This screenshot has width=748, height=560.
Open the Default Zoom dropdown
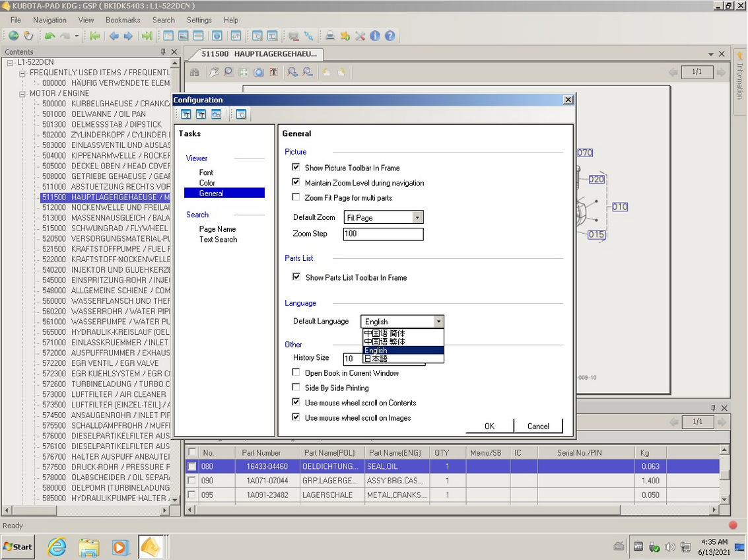pyautogui.click(x=417, y=217)
